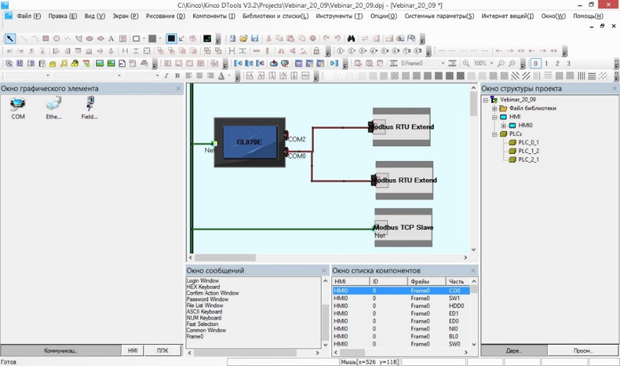This screenshot has width=620, height=366.
Task: Switch to the Коммуникац. tab
Action: [x=61, y=351]
